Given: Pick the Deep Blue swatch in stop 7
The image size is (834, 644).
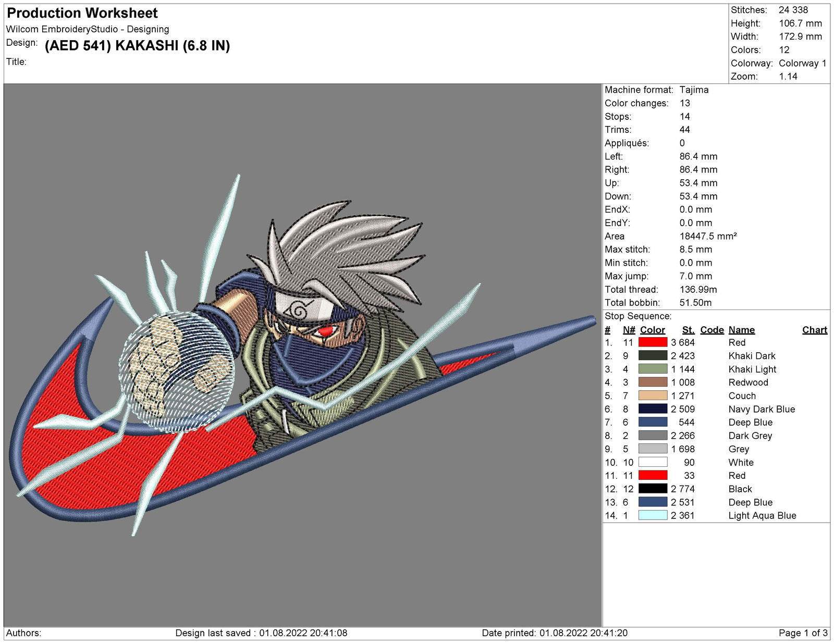Looking at the screenshot, I should (653, 422).
